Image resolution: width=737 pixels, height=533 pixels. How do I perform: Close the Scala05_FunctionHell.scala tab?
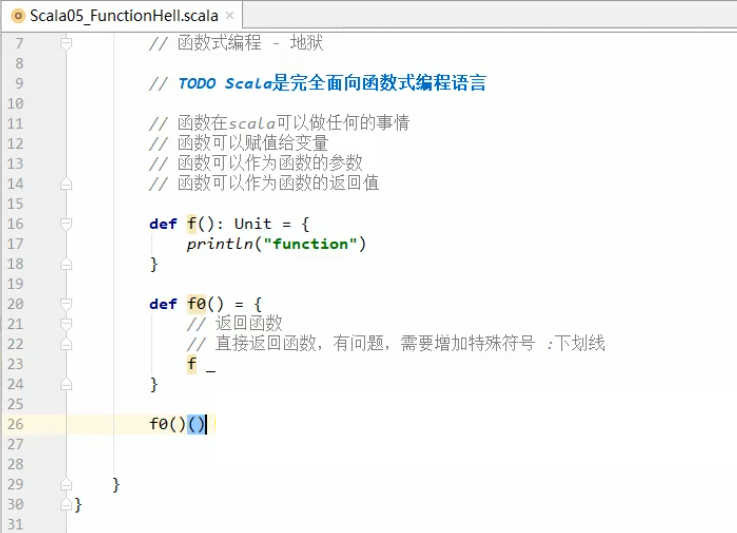229,16
